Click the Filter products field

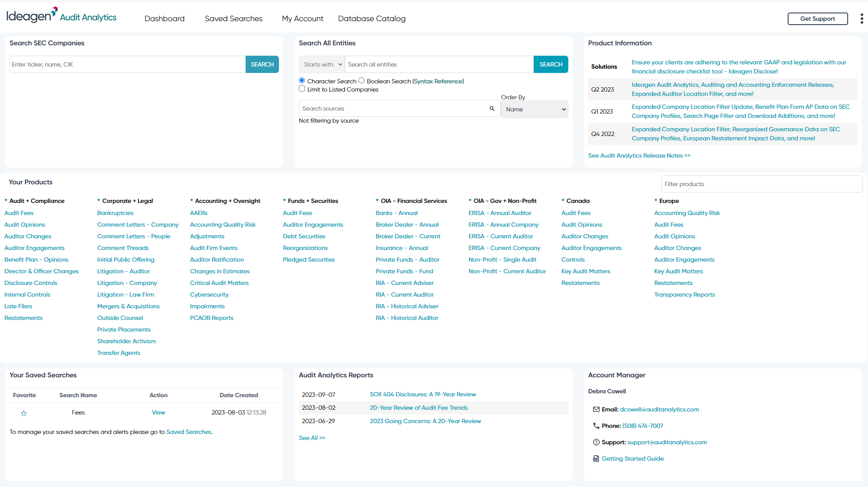[x=761, y=184]
